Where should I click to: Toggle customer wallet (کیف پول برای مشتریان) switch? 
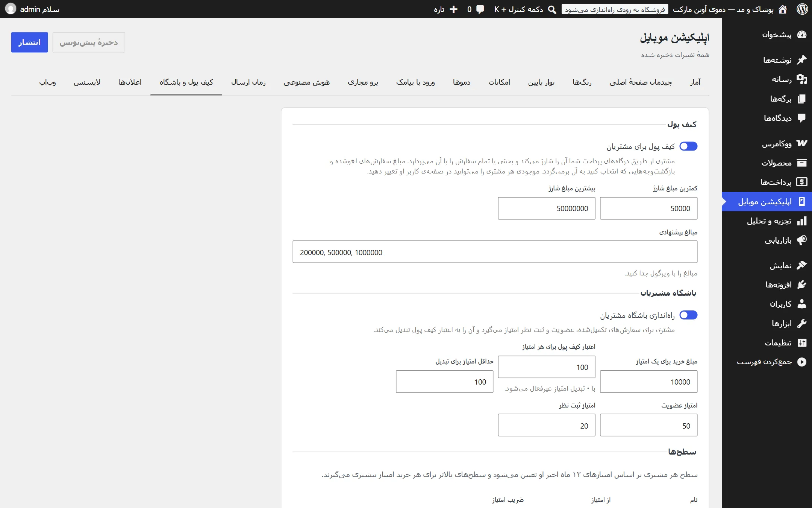coord(688,146)
